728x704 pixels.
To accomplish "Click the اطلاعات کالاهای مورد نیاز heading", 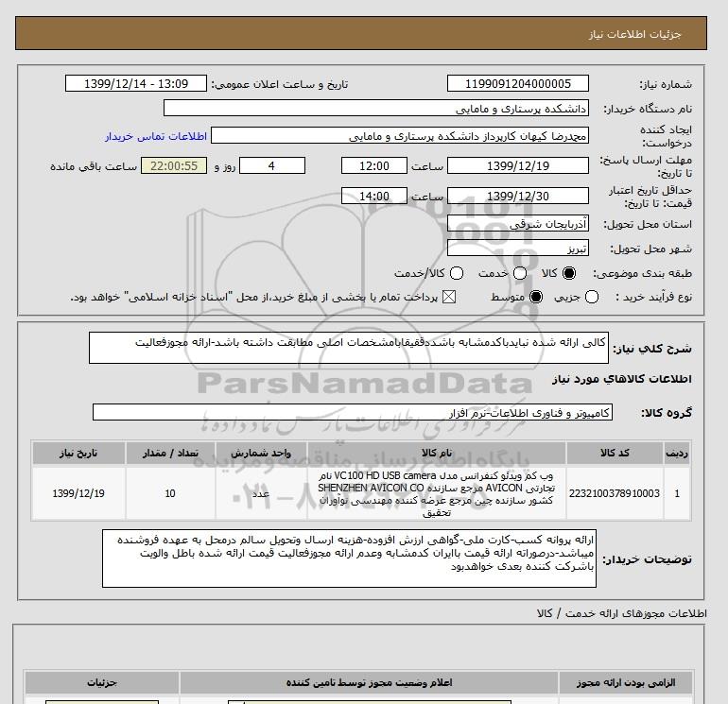I will 622,379.
